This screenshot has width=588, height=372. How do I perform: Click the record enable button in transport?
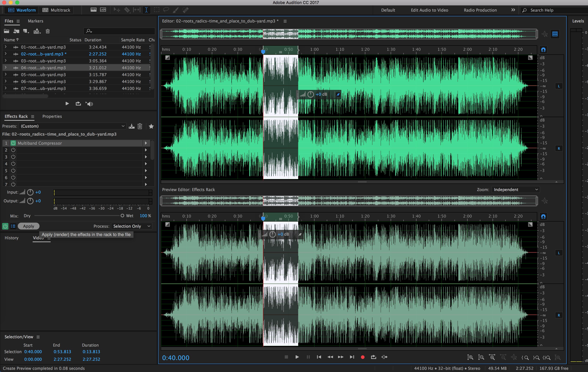pyautogui.click(x=362, y=357)
